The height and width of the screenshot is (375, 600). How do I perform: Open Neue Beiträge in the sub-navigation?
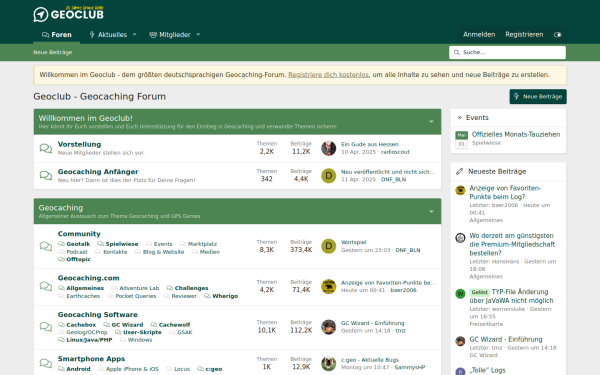click(x=53, y=52)
